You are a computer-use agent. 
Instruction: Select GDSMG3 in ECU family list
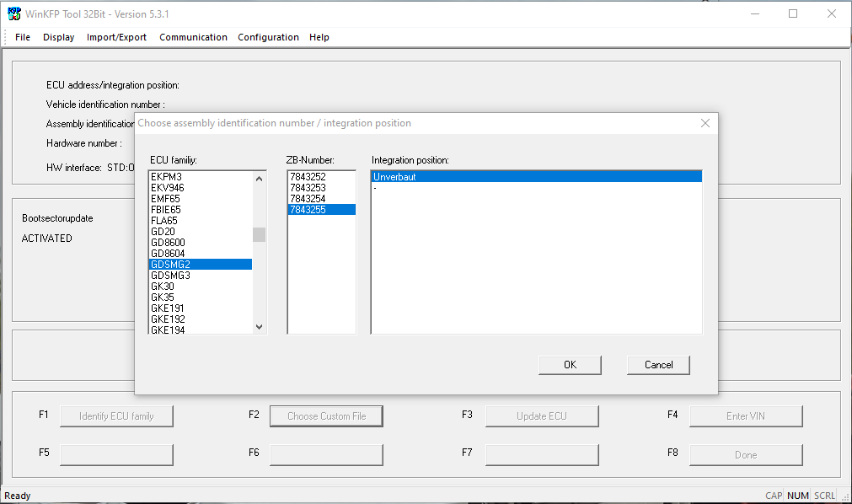(x=200, y=275)
